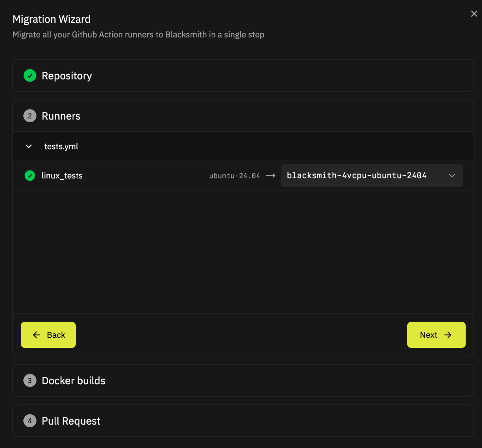The height and width of the screenshot is (448, 482).
Task: Select the linux_tests job label
Action: (x=62, y=176)
